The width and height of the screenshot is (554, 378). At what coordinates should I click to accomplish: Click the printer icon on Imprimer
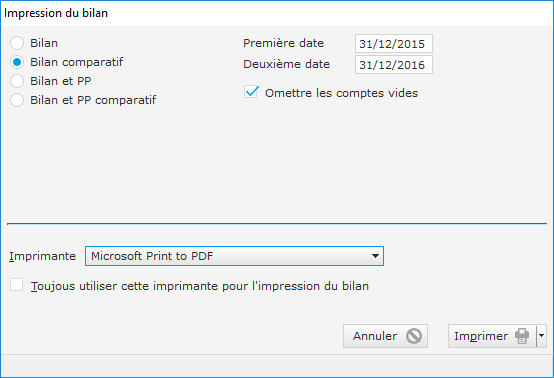(x=522, y=336)
